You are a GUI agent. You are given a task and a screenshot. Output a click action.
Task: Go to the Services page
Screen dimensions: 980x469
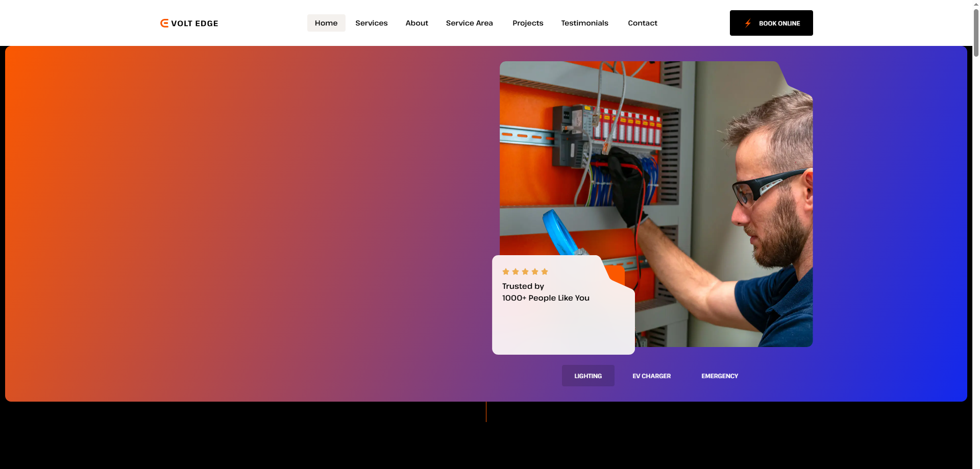371,23
